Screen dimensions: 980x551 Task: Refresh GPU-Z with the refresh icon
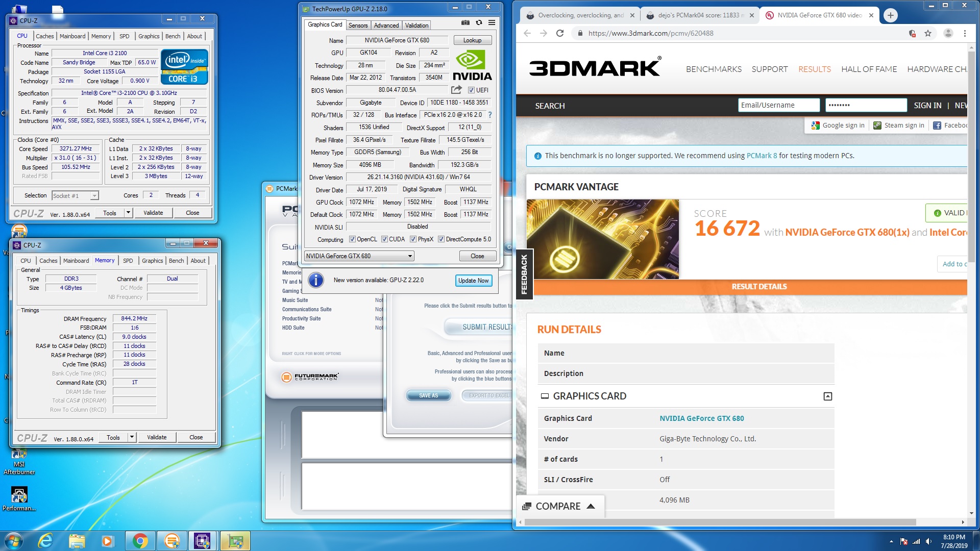479,22
